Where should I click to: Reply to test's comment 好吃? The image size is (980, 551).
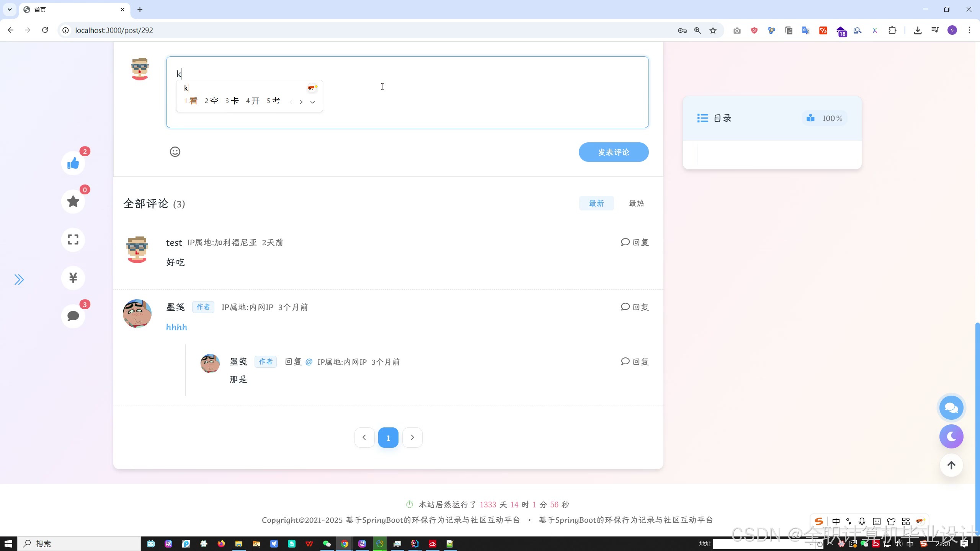[635, 242]
